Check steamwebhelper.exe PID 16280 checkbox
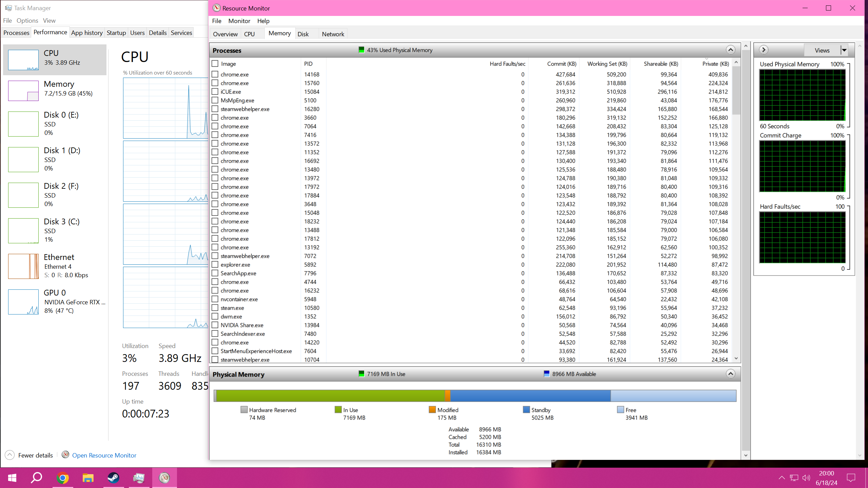 (x=215, y=109)
